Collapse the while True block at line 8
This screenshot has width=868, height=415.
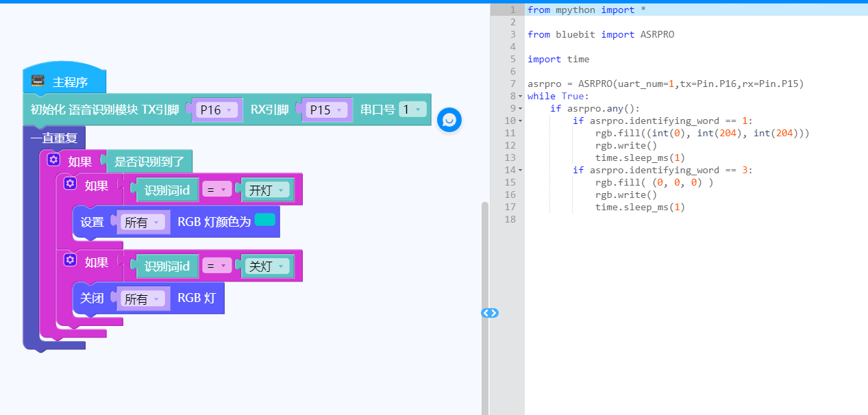pos(521,97)
